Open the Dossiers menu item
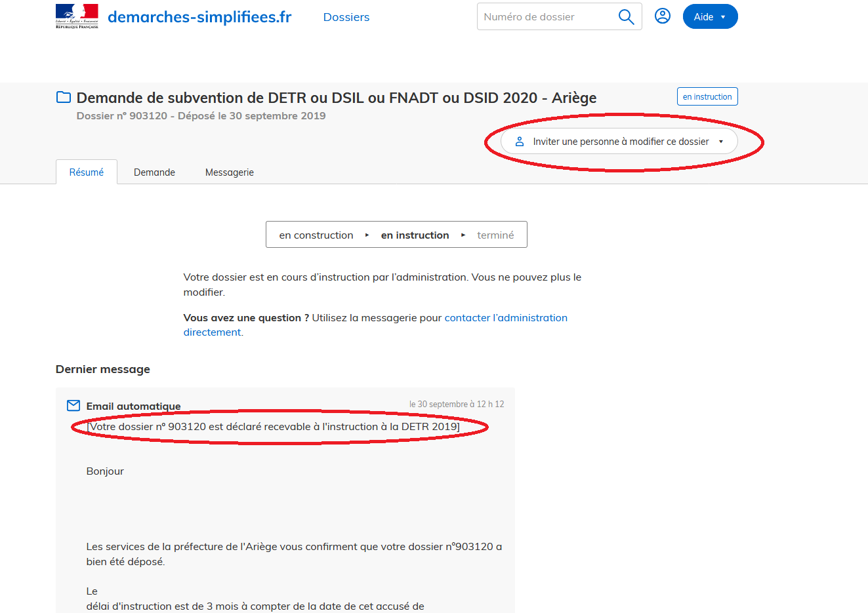868x613 pixels. point(346,16)
